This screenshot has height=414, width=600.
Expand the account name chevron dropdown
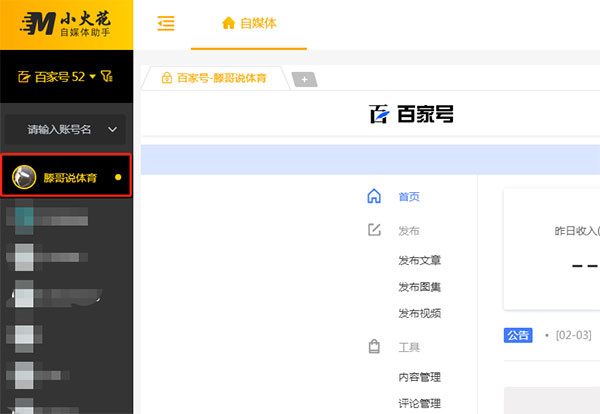(112, 130)
